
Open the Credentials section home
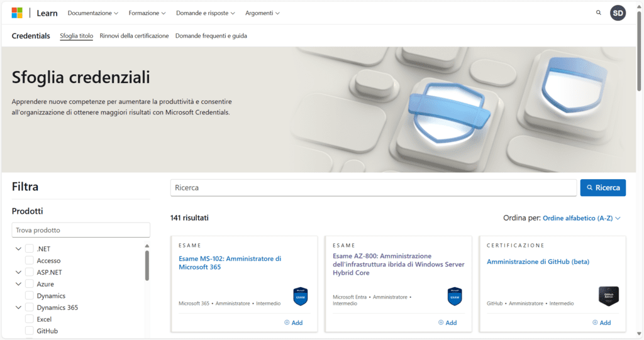coord(31,36)
